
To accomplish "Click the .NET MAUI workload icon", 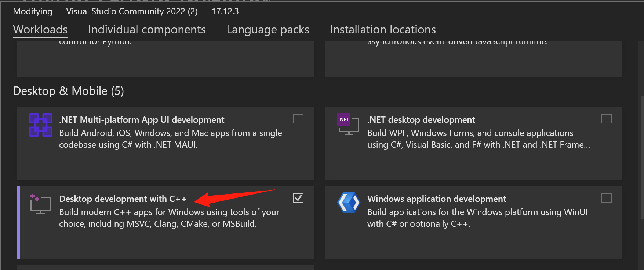I will tap(41, 125).
